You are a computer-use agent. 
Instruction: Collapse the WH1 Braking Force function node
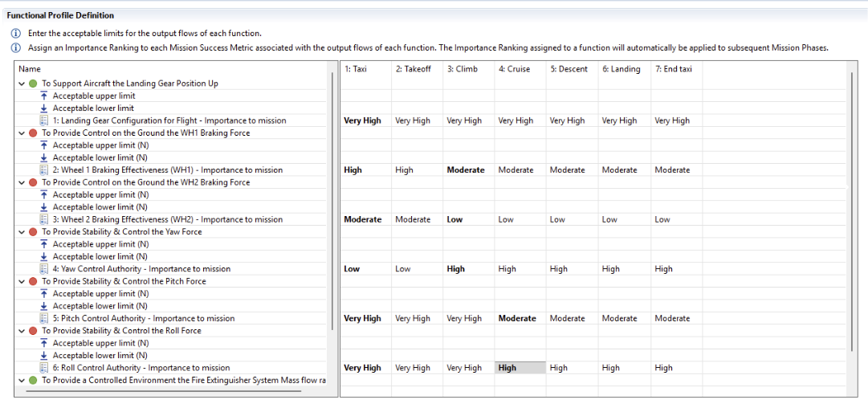[x=22, y=133]
